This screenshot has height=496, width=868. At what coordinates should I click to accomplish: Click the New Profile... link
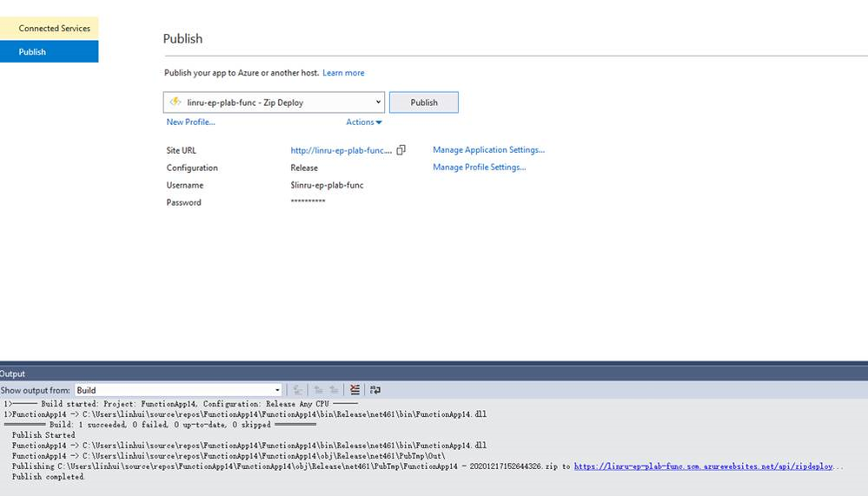(x=190, y=122)
